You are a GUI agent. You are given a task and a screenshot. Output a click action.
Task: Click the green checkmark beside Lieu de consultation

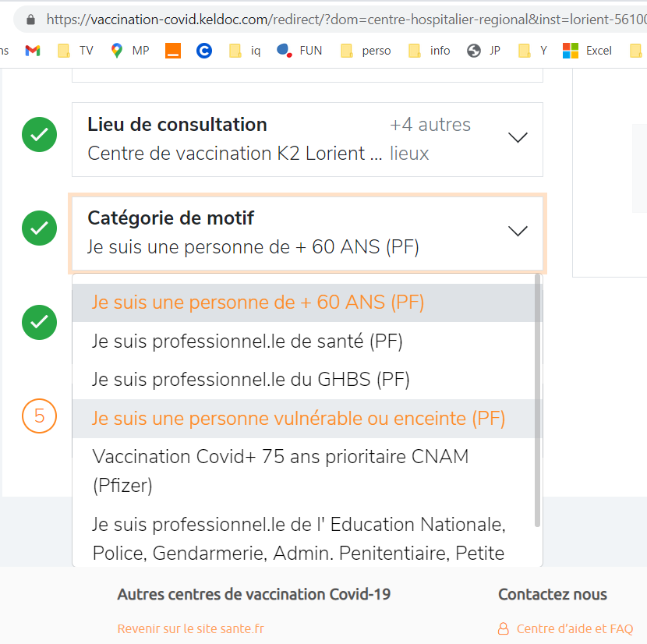(39, 136)
